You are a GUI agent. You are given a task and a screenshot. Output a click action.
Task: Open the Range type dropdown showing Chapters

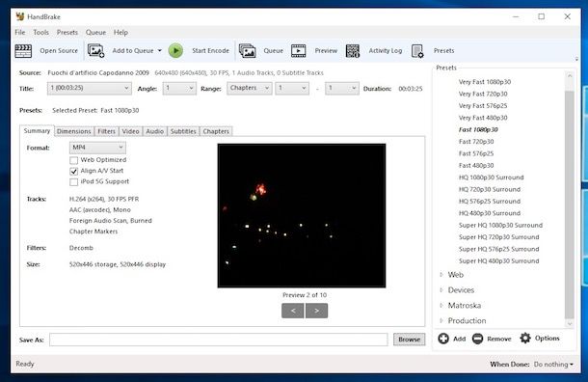[x=250, y=88]
